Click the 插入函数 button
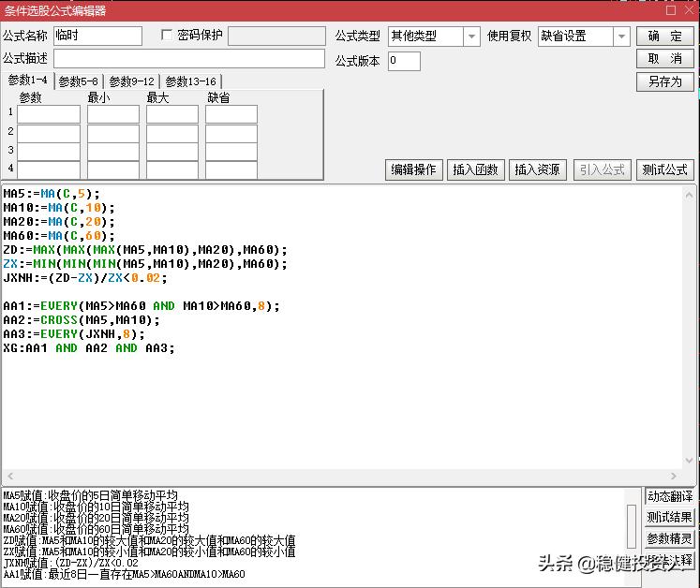 click(476, 169)
